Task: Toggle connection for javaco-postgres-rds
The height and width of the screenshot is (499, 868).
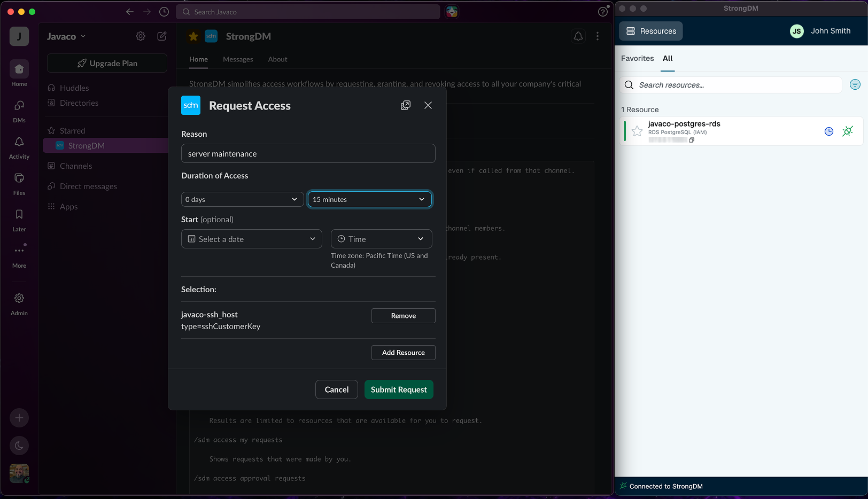Action: (848, 131)
